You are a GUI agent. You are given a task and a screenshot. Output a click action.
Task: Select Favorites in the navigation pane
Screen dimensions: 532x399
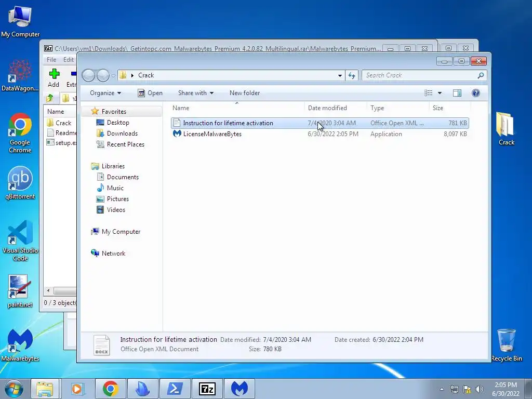coord(114,112)
